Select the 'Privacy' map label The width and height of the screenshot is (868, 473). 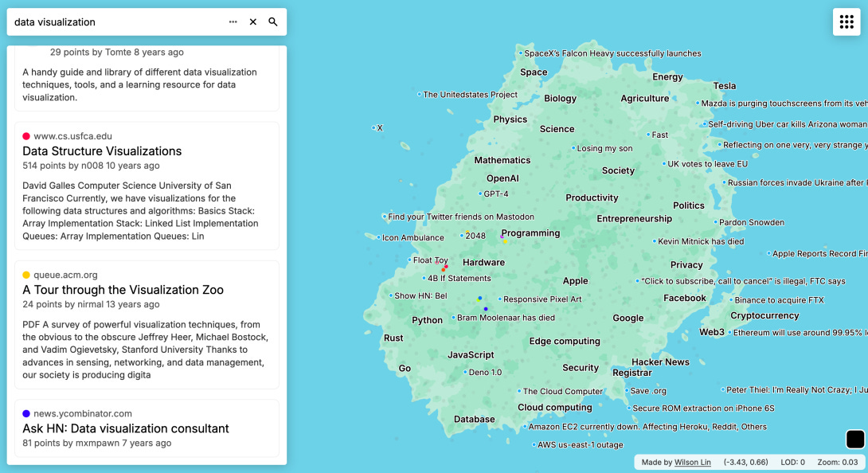click(686, 264)
